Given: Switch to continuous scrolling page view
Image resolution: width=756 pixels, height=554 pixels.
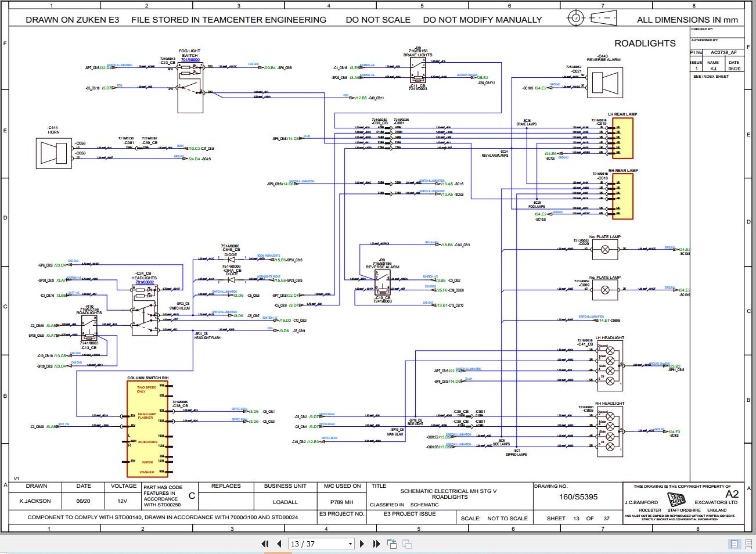Looking at the screenshot, I should tap(747, 544).
